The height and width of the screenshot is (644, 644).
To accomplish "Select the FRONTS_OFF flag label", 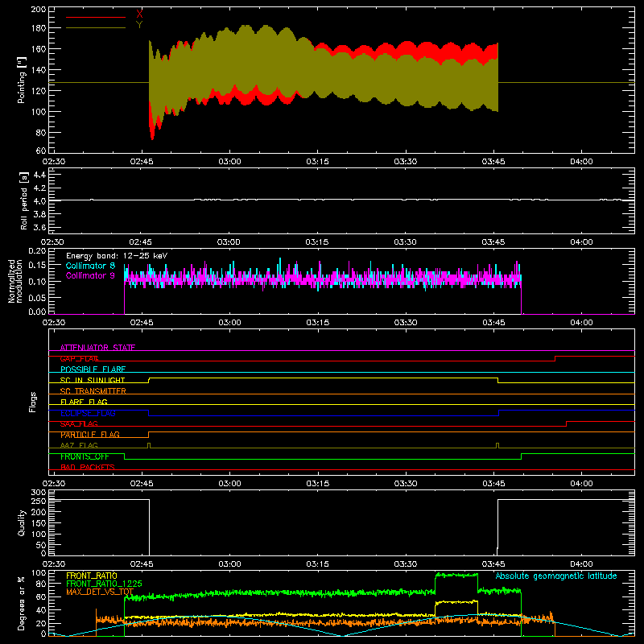I will pos(85,456).
